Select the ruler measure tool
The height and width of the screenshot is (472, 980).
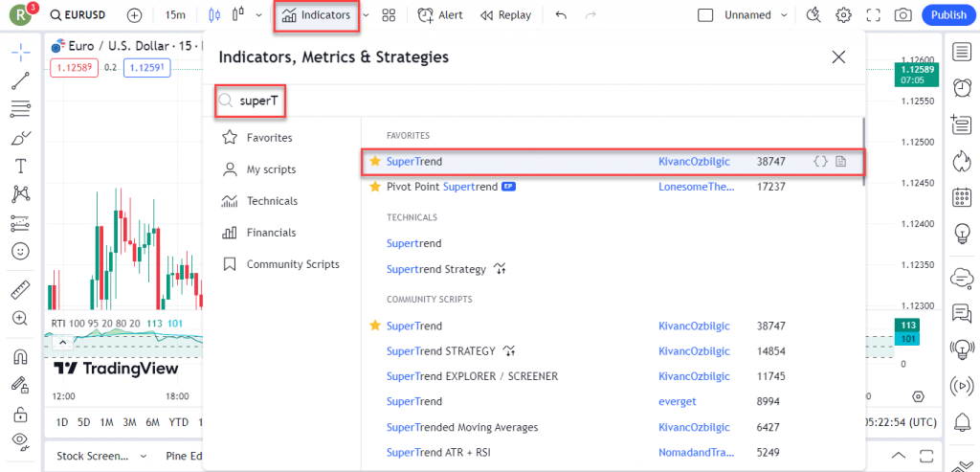[19, 289]
